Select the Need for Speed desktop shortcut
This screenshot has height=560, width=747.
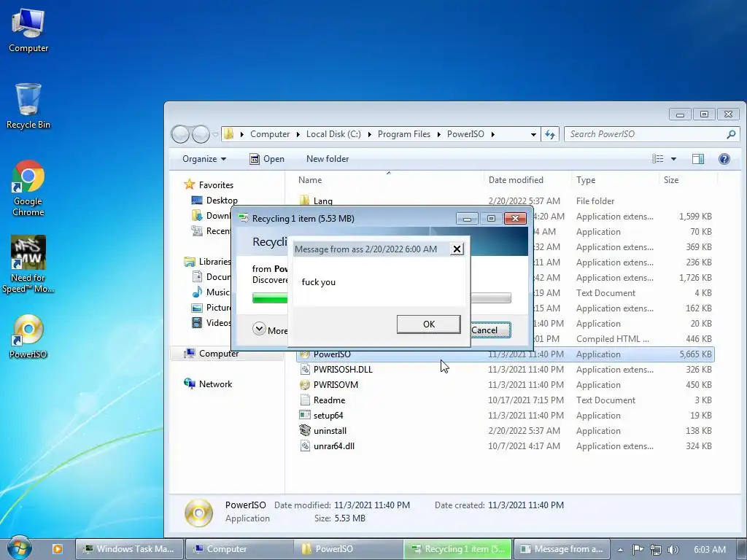tap(28, 264)
